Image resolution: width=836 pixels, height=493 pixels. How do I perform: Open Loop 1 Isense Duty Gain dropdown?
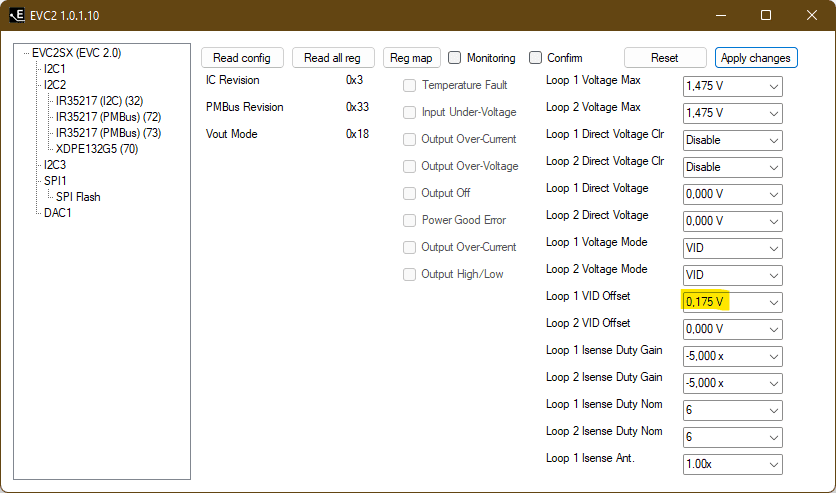point(732,357)
